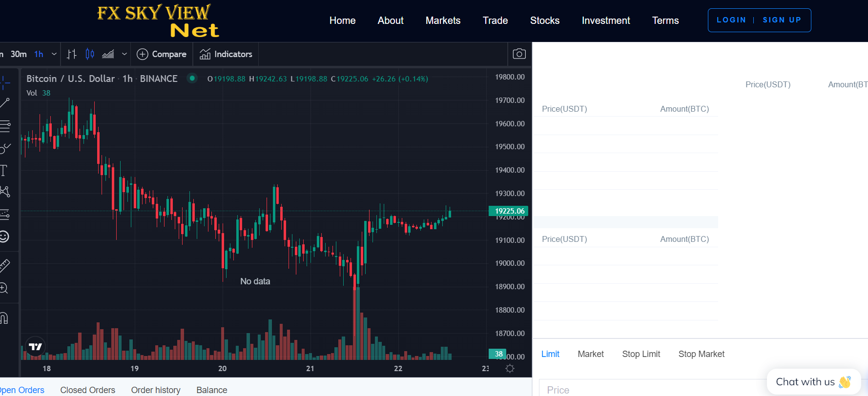Toggle the magnet mode tool
The width and height of the screenshot is (868, 396).
coord(4,318)
